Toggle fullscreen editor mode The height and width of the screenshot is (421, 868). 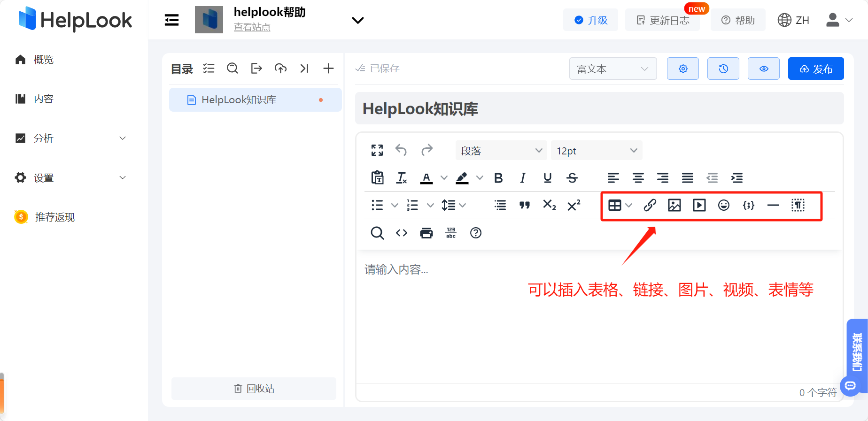pyautogui.click(x=377, y=150)
